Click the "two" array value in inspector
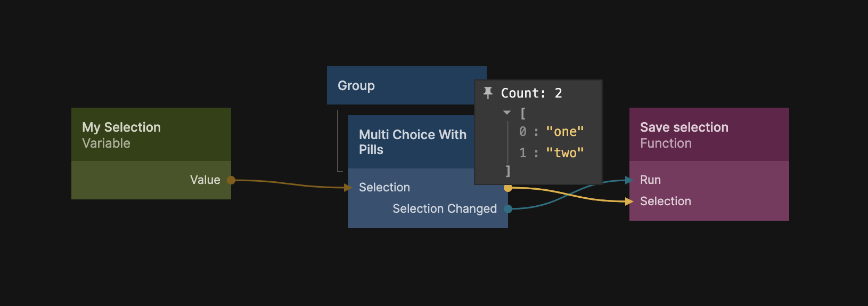The width and height of the screenshot is (868, 306). (x=565, y=153)
